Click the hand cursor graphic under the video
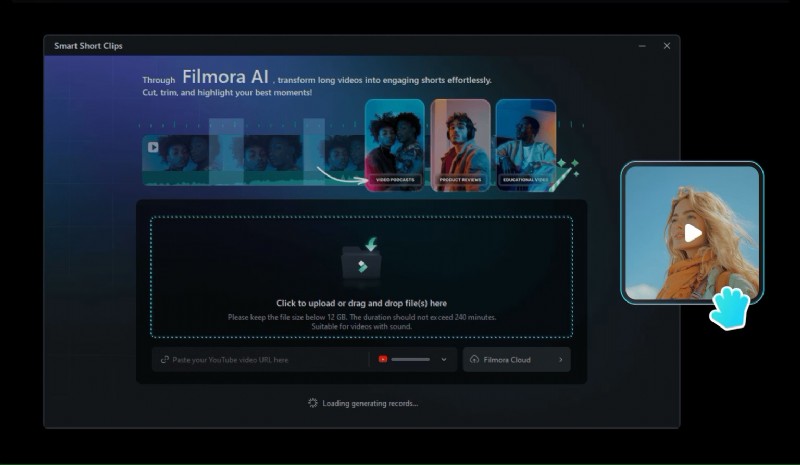Image resolution: width=800 pixels, height=465 pixels. pos(729,307)
